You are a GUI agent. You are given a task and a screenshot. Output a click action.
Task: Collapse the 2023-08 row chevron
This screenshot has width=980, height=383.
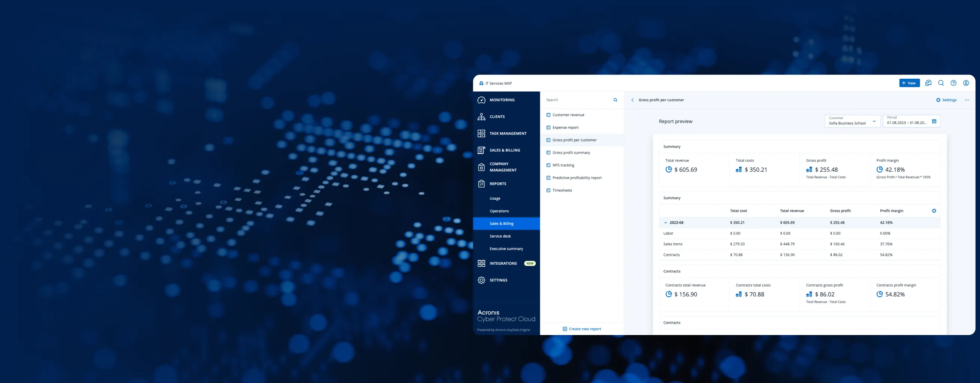pos(666,223)
